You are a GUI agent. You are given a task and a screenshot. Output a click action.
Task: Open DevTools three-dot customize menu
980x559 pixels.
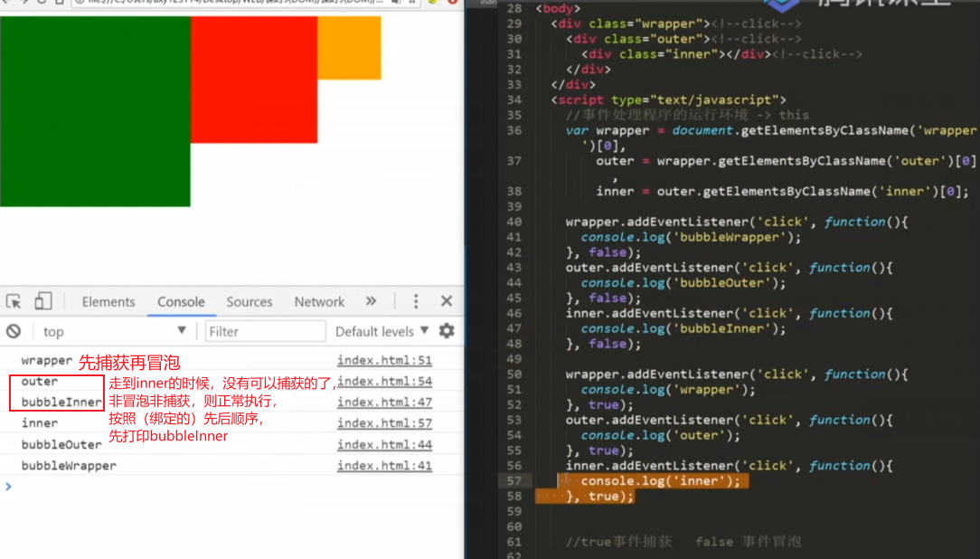coord(416,301)
